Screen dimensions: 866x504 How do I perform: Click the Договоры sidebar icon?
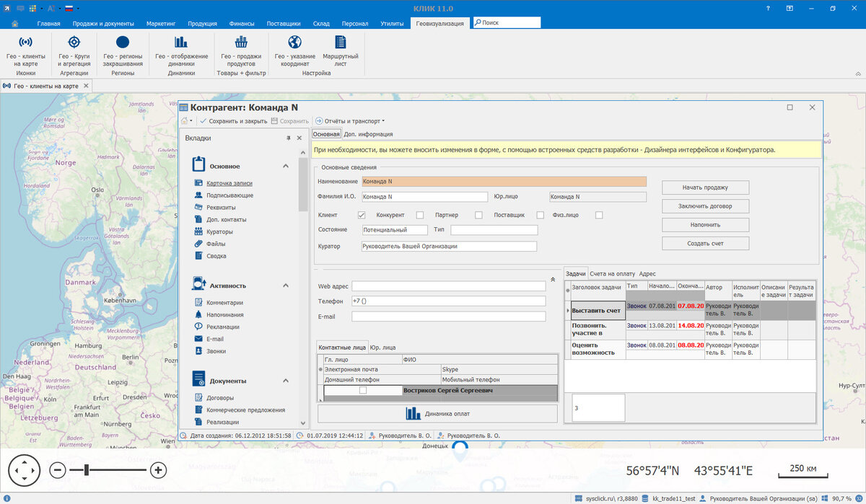coord(198,398)
